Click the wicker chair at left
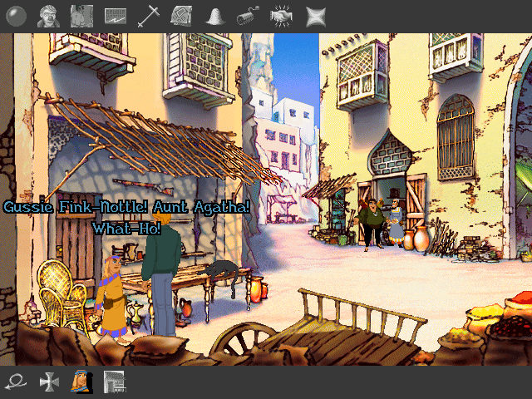Image resolution: width=532 pixels, height=399 pixels. [63, 287]
